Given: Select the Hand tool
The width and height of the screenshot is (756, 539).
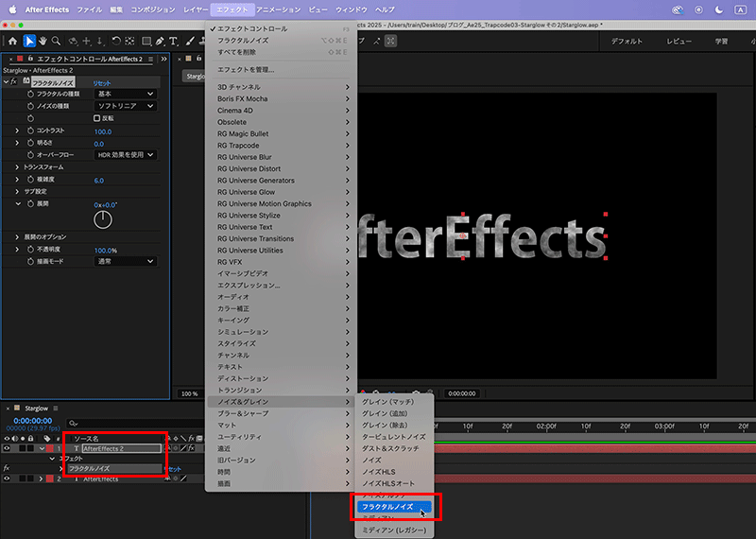Looking at the screenshot, I should coord(43,41).
